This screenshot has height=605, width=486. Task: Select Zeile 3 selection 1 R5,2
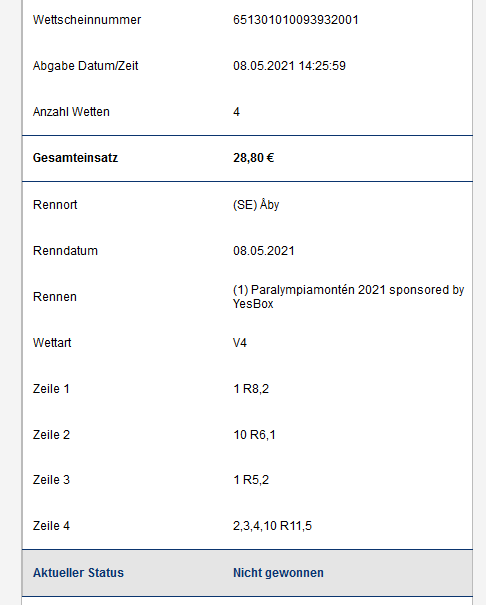[x=251, y=480]
